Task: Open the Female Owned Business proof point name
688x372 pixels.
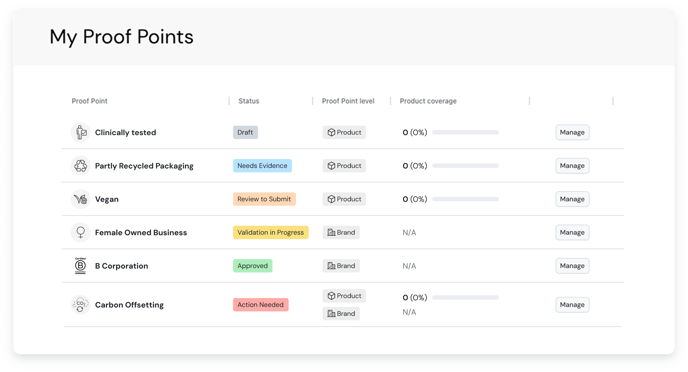Action: (141, 232)
